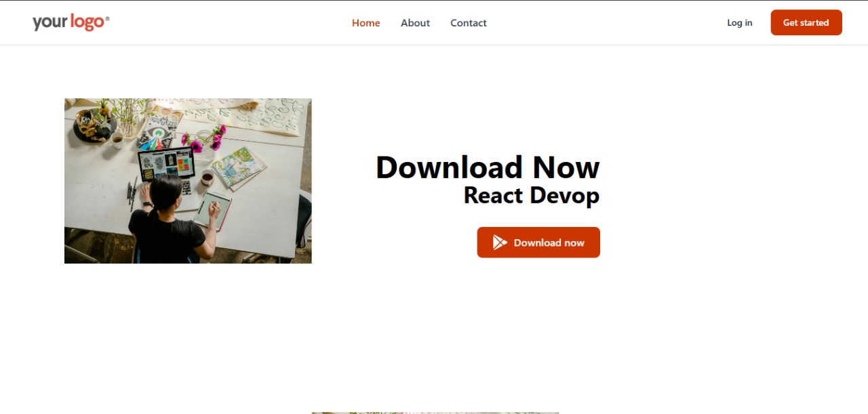Viewport: 868px width, 414px height.
Task: Click the red "logo" word in the brand mark
Action: click(x=87, y=22)
